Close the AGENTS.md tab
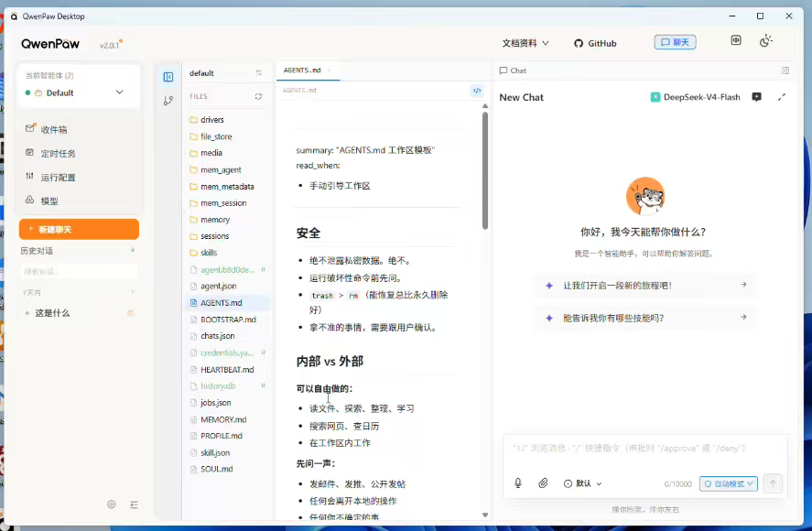Image resolution: width=812 pixels, height=531 pixels. click(329, 70)
